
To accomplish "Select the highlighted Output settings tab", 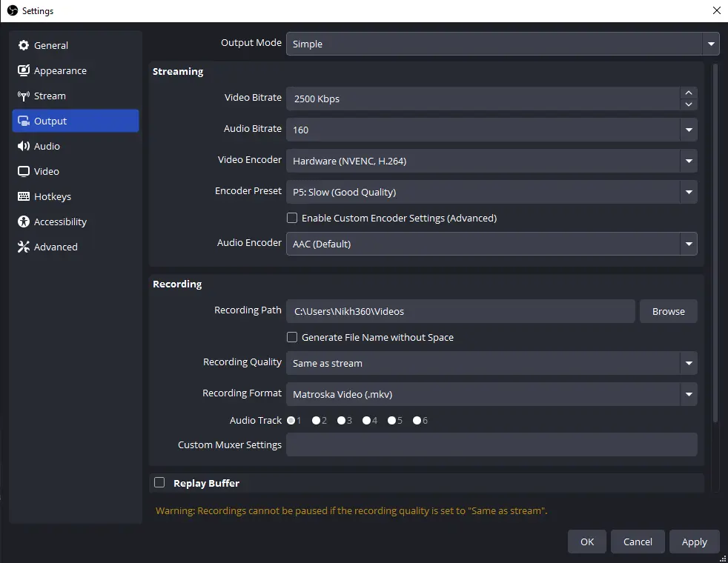I will (75, 121).
